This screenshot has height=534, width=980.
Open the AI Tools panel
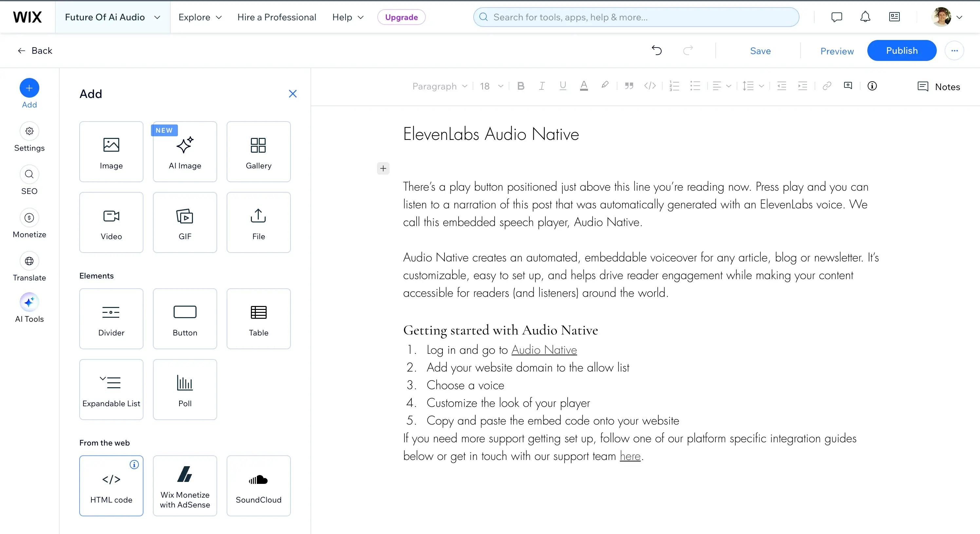pyautogui.click(x=29, y=308)
